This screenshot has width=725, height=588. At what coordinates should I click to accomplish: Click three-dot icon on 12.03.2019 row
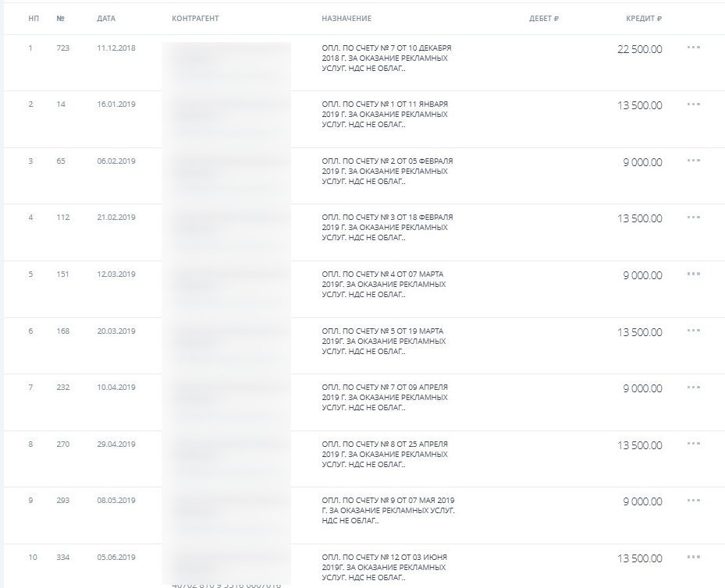694,274
